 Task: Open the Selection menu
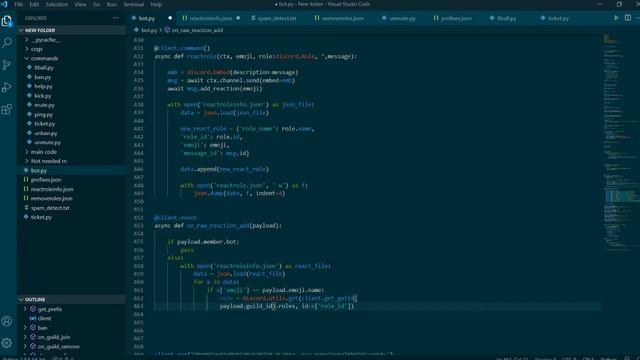56,4
